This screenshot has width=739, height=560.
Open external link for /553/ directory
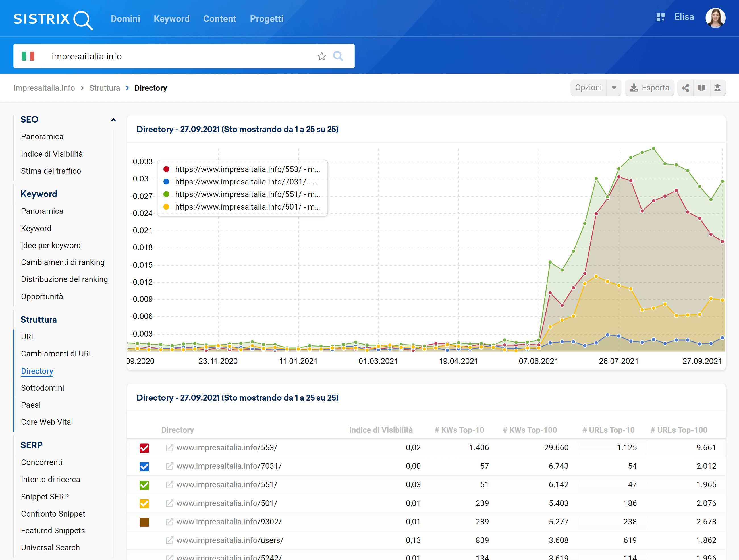tap(169, 447)
